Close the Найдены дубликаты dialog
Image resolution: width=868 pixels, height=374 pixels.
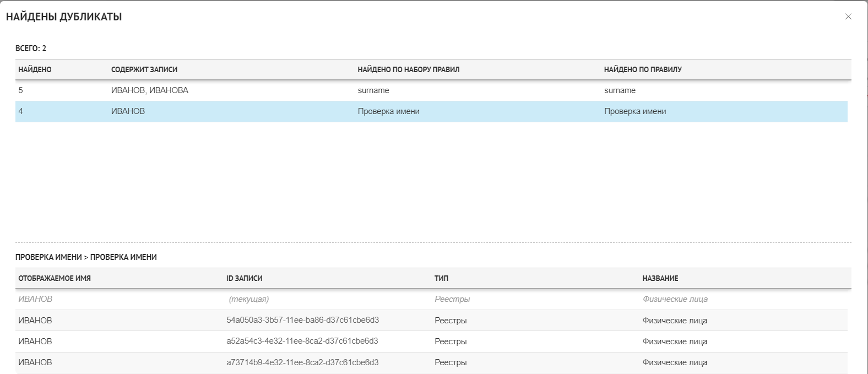point(848,17)
